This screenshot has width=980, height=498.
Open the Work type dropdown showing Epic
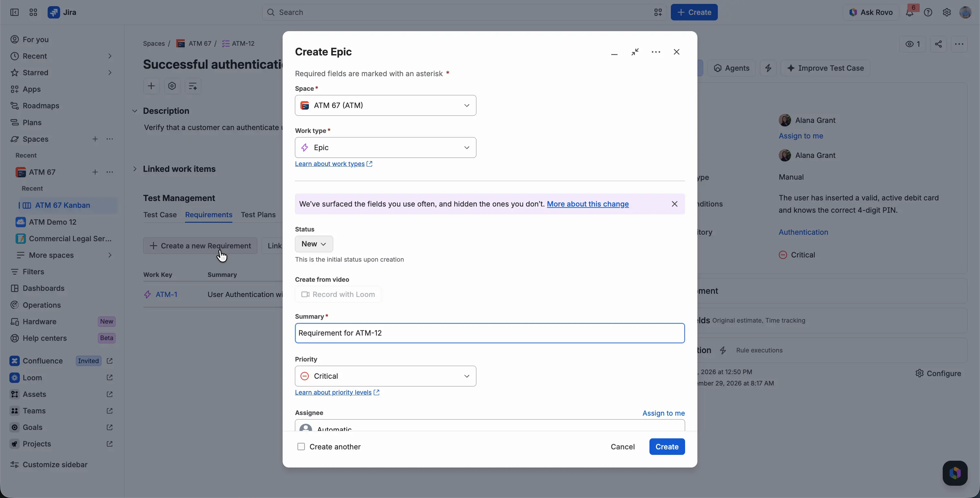coord(385,148)
